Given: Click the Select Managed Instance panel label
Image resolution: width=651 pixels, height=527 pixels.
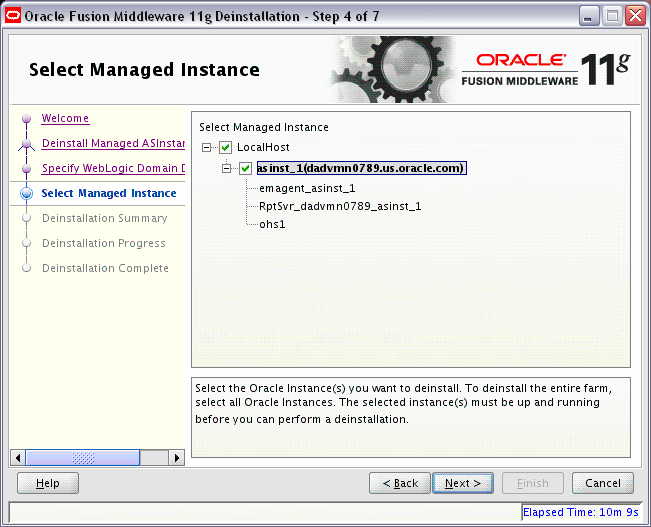Looking at the screenshot, I should click(264, 127).
